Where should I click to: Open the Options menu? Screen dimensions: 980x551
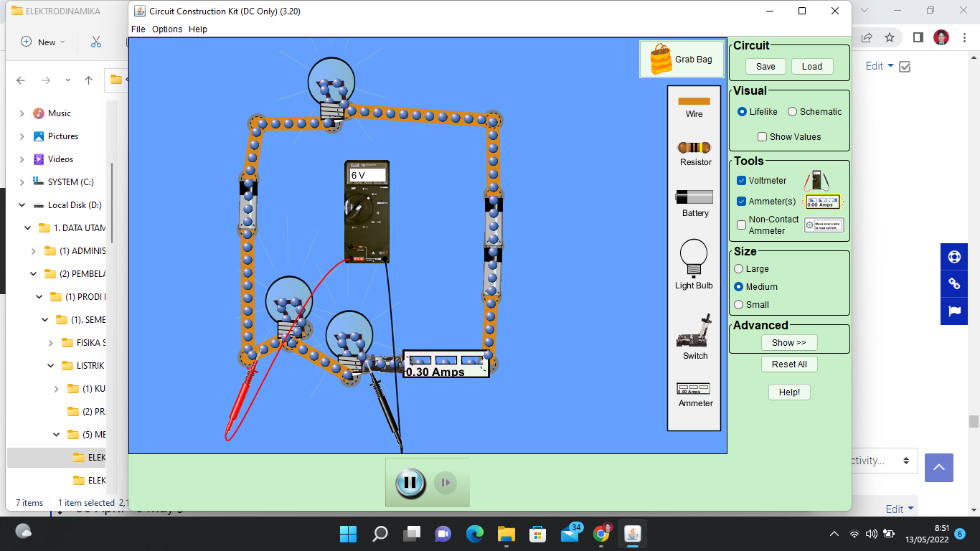[167, 29]
